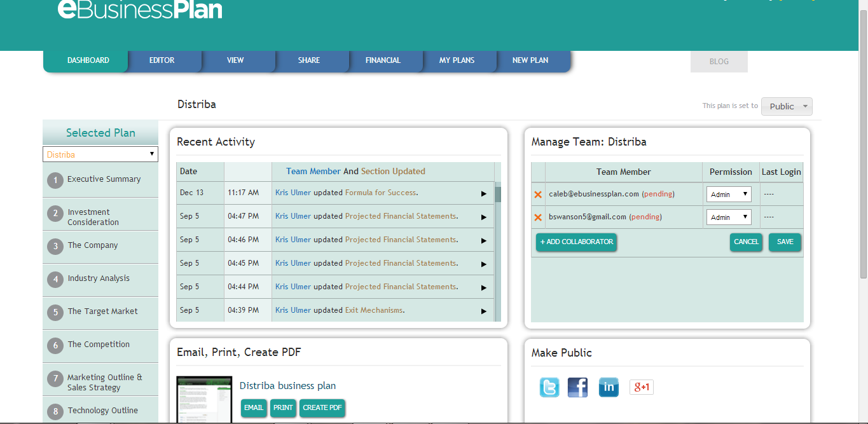Save the team changes
Viewport: 868px width, 424px height.
tap(785, 242)
